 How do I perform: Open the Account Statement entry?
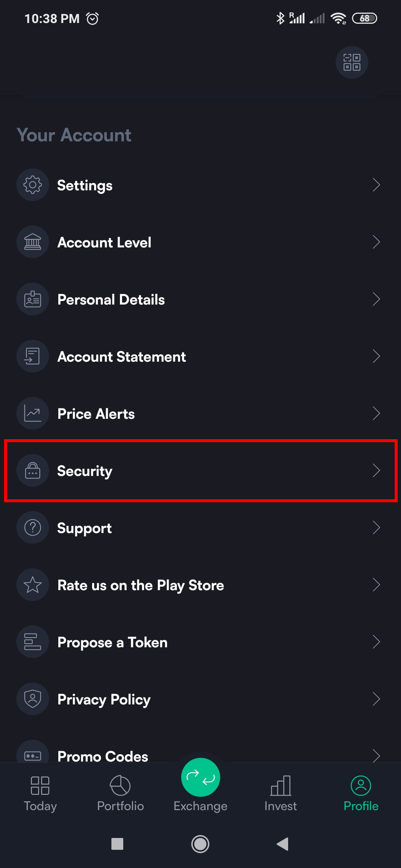[122, 357]
